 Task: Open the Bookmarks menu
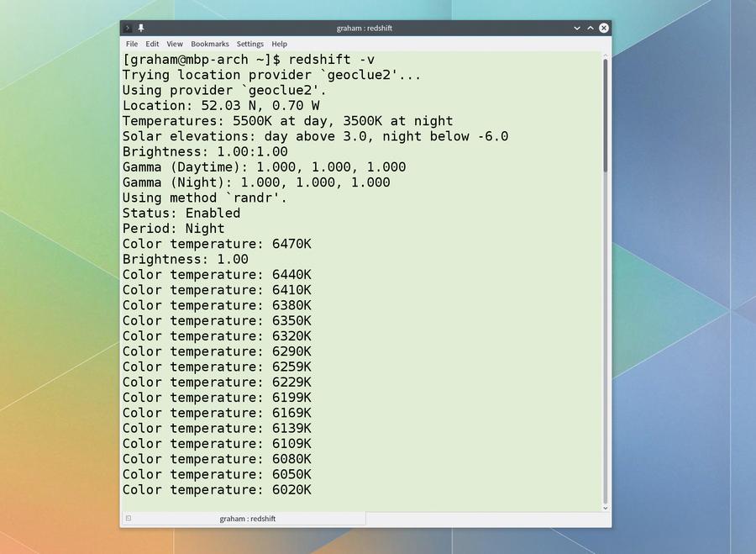point(210,44)
